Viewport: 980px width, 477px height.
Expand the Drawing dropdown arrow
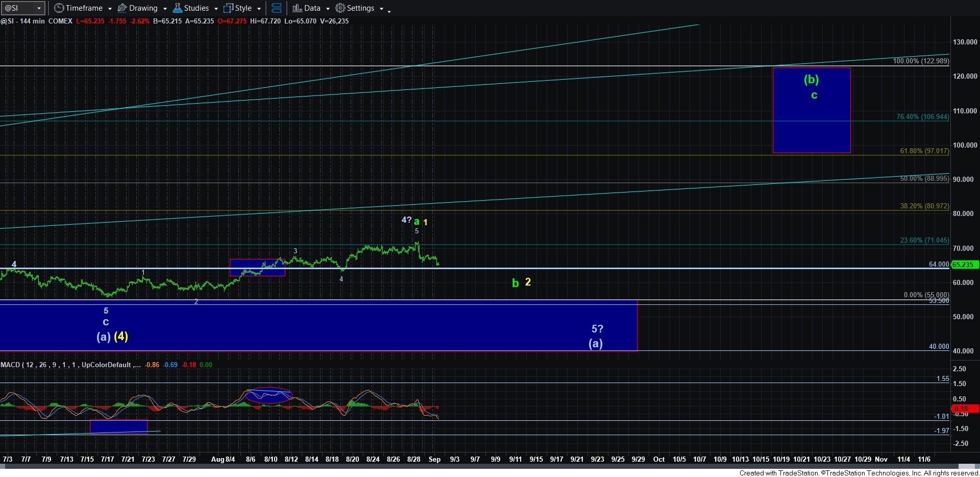pos(165,9)
